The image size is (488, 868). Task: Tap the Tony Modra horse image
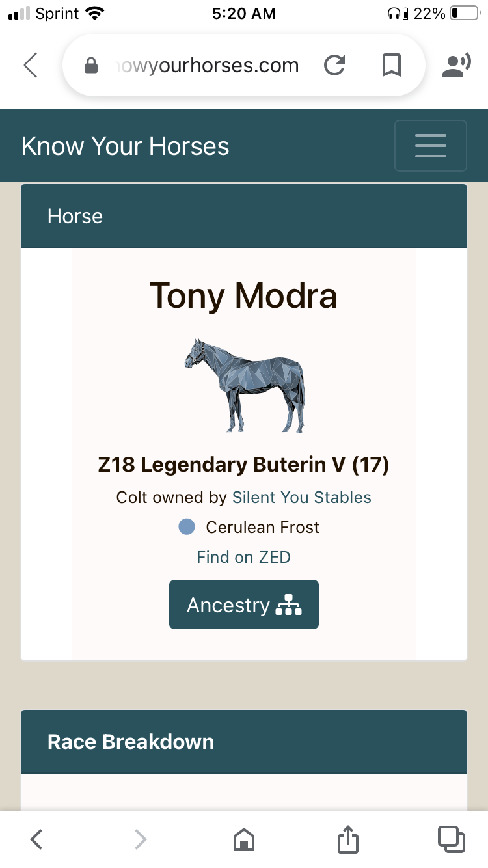click(245, 385)
